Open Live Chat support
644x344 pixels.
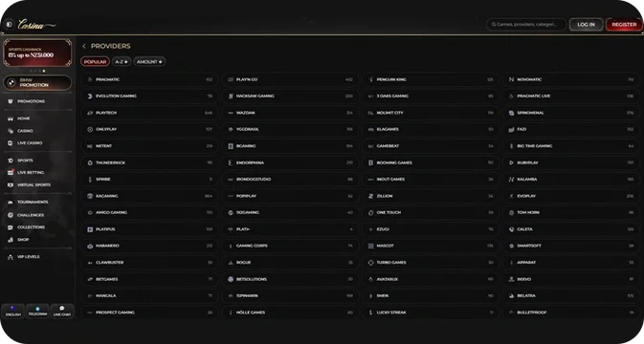pos(62,312)
